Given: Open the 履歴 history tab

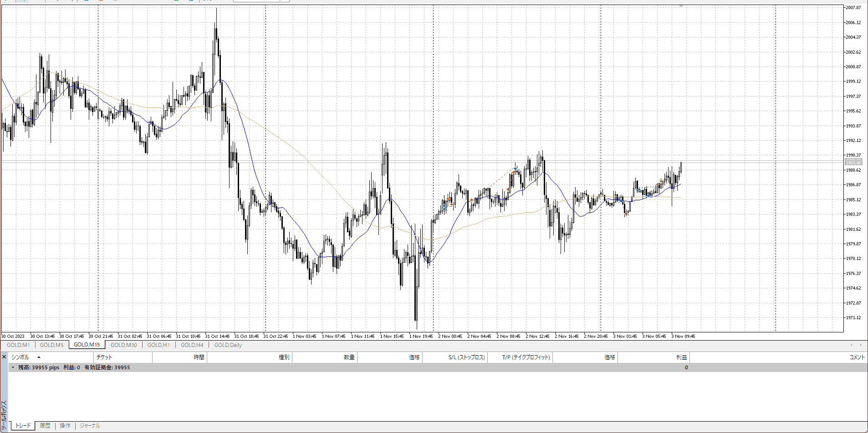Looking at the screenshot, I should point(45,426).
